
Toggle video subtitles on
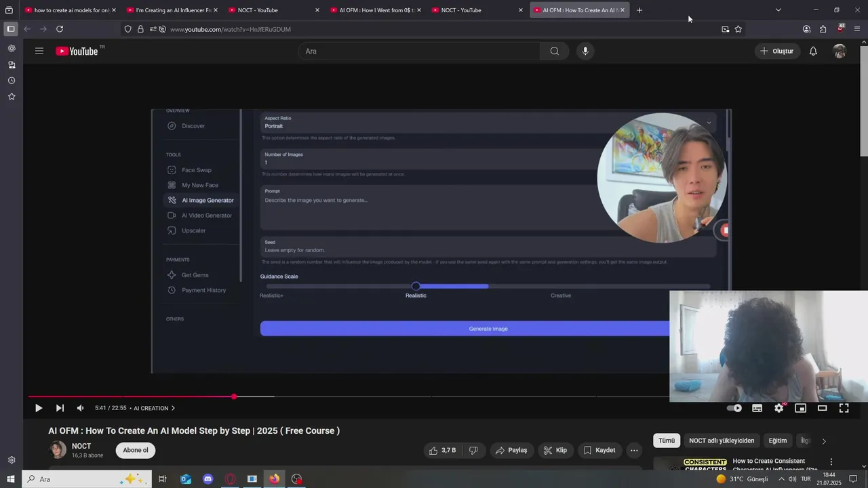(757, 408)
